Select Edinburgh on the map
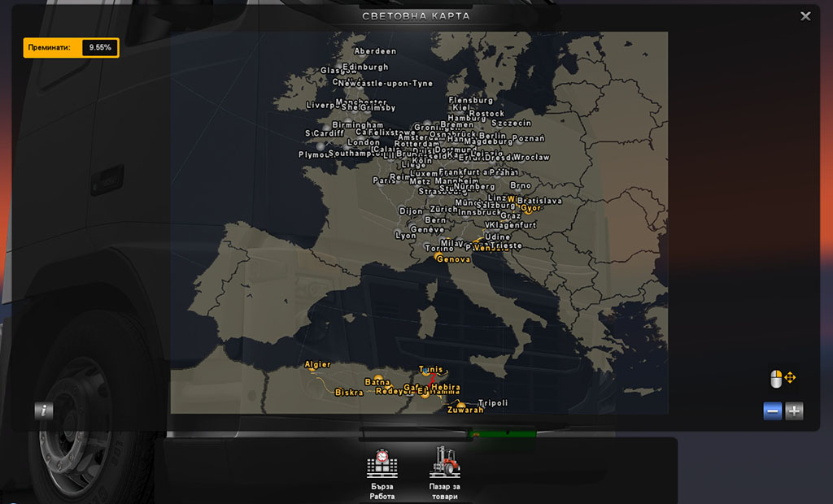This screenshot has width=833, height=504. point(365,67)
